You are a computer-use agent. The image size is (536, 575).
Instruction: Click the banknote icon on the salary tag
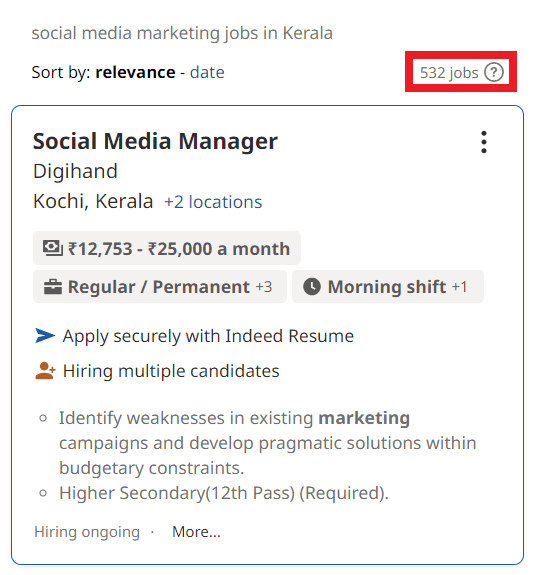[x=53, y=248]
